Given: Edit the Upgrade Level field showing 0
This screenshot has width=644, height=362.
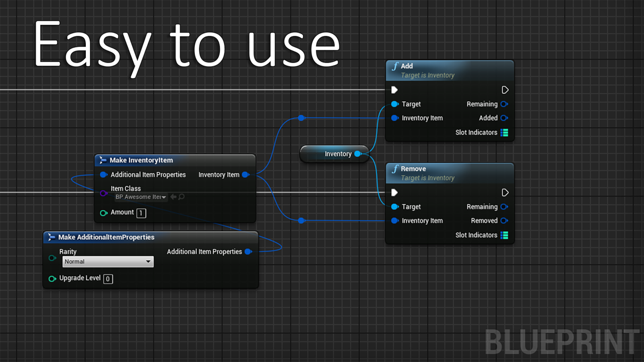Looking at the screenshot, I should [x=108, y=278].
